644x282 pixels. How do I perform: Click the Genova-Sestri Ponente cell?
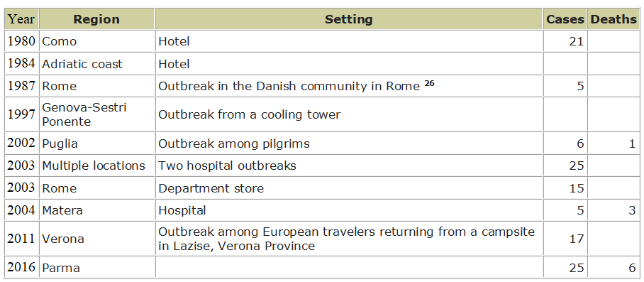point(96,114)
